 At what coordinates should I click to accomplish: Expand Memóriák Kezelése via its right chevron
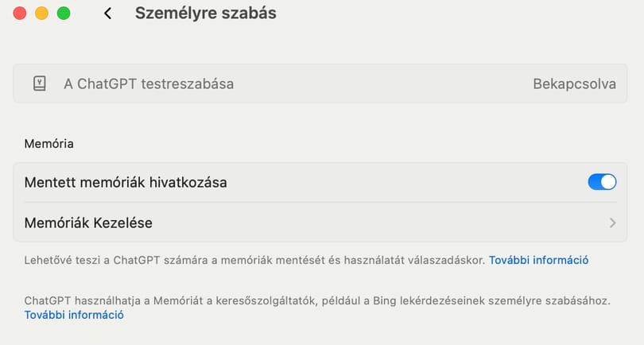pos(612,223)
